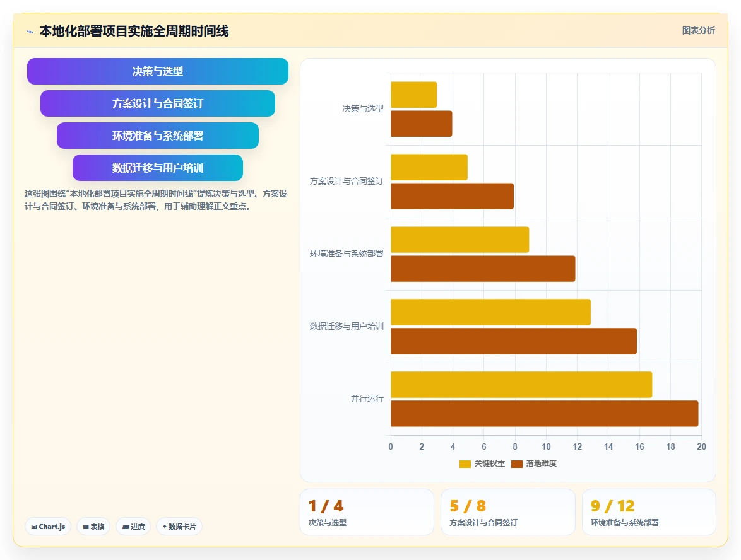Click the title 本地化部署项目实施全周期时间线
741x560 pixels.
click(x=134, y=31)
